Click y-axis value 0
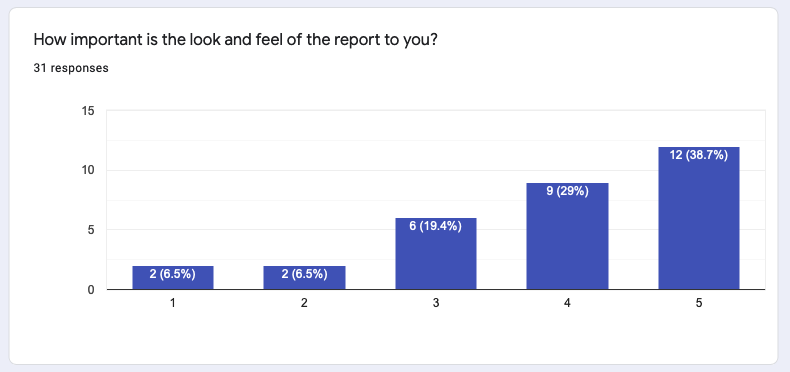The image size is (790, 372). click(91, 290)
